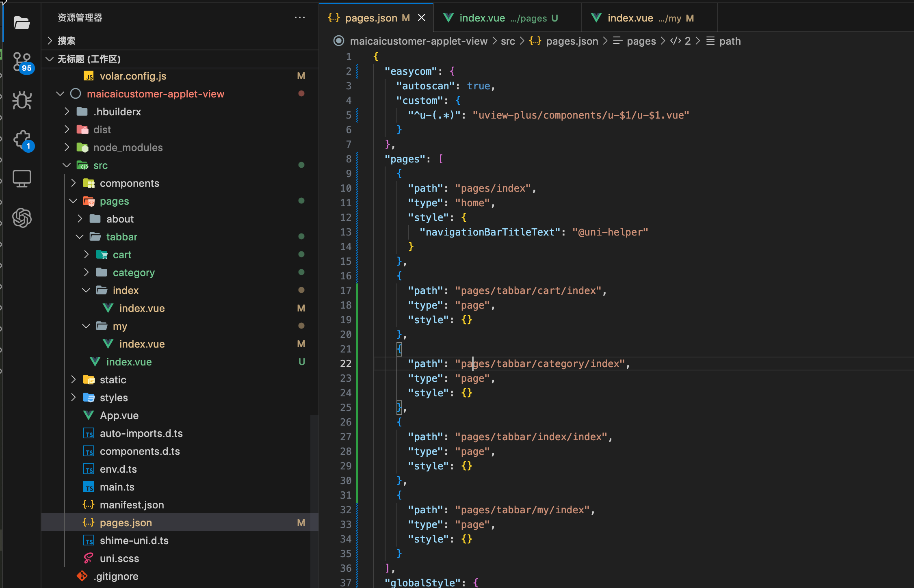Click pages in the breadcrumb path

(641, 41)
